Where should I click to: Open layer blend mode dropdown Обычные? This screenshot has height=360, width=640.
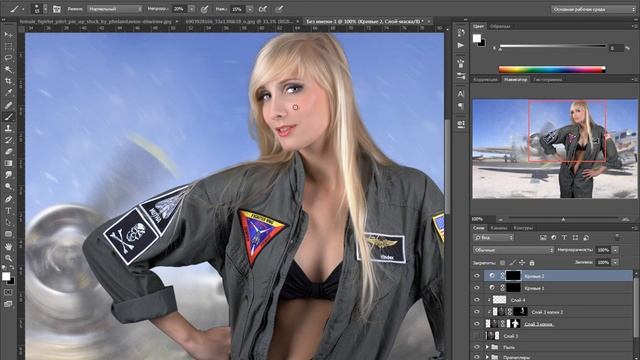513,250
